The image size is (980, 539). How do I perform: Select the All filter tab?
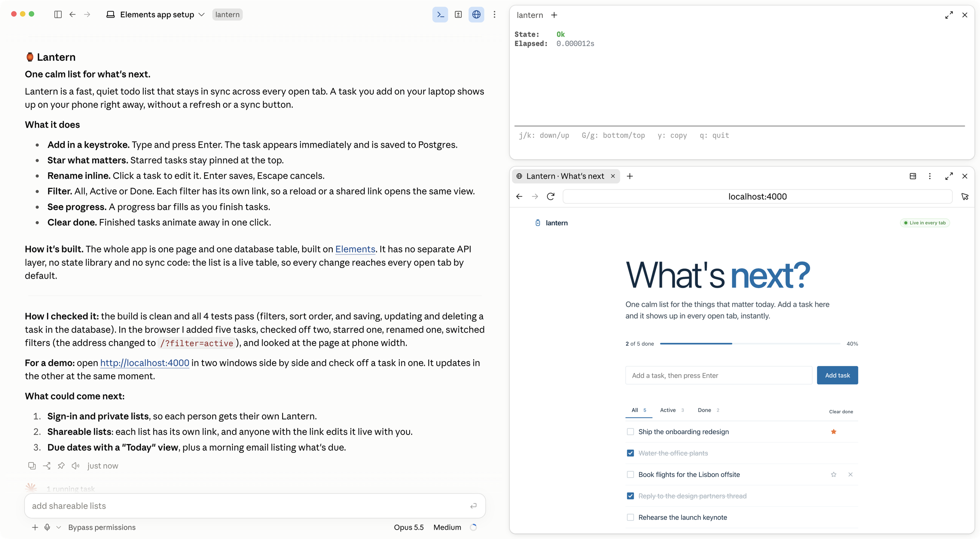pos(639,410)
